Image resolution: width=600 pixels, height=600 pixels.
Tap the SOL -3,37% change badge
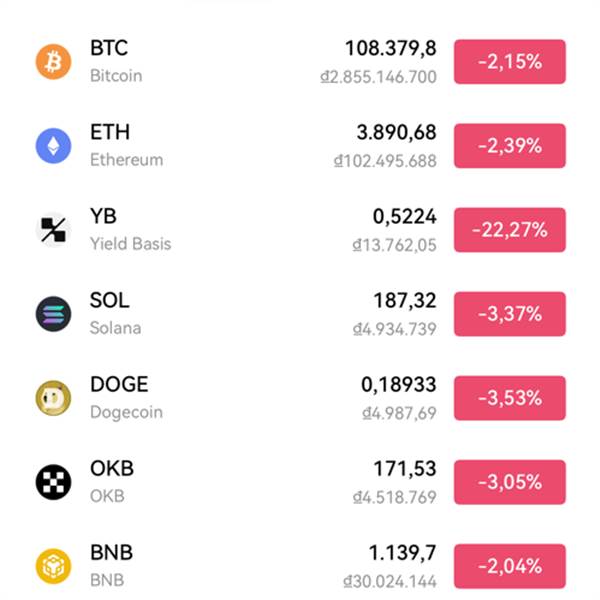pyautogui.click(x=509, y=314)
